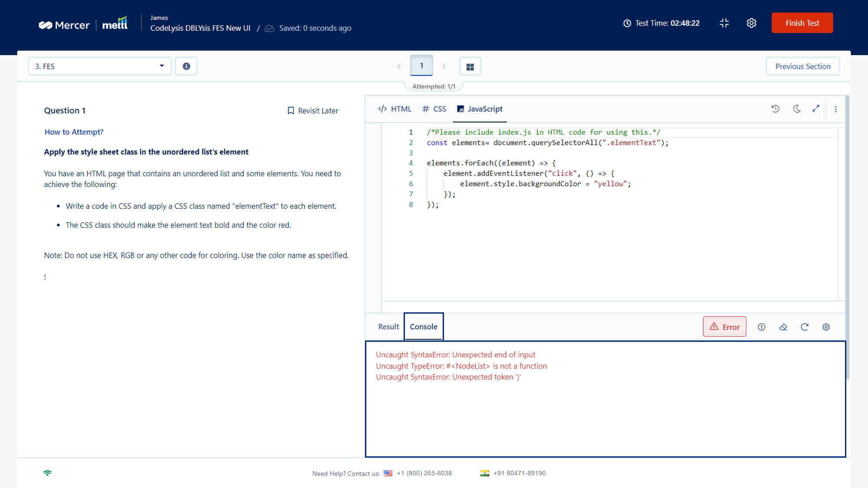
Task: Click line number 3 in the gutter
Action: tap(411, 153)
